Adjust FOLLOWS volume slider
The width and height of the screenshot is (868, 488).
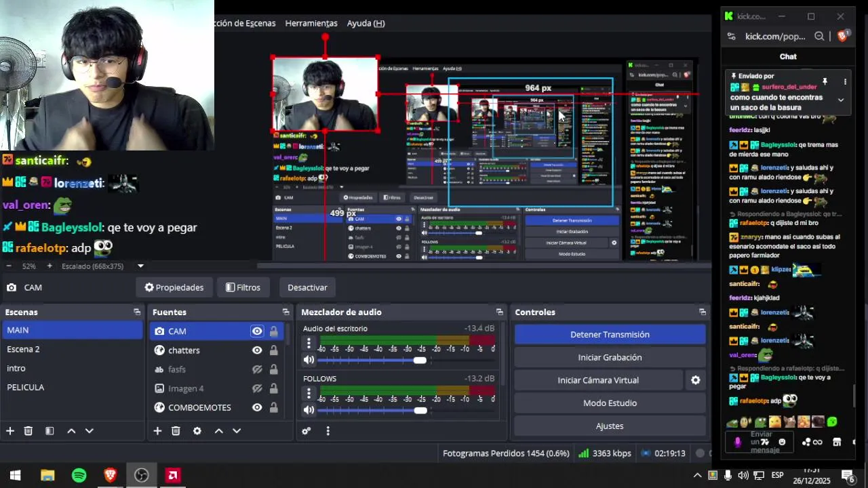point(420,410)
